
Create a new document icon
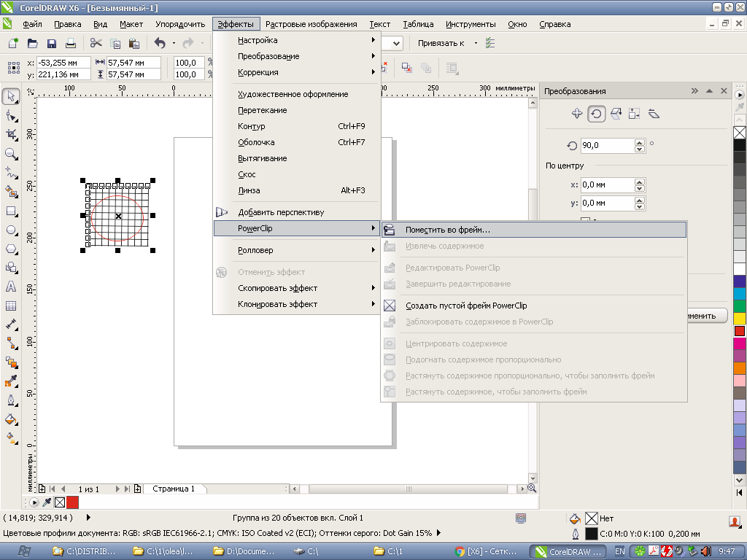[13, 43]
